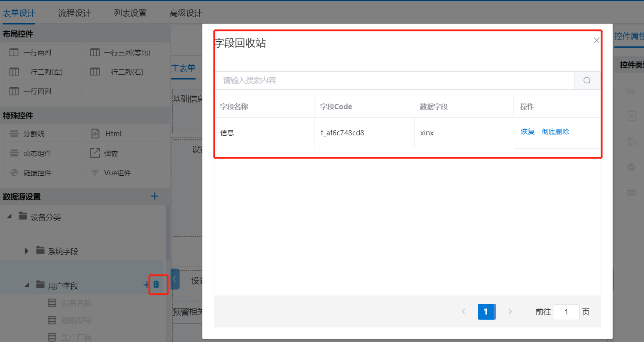Focus the recycle bin search input
The width and height of the screenshot is (644, 342).
coord(394,80)
